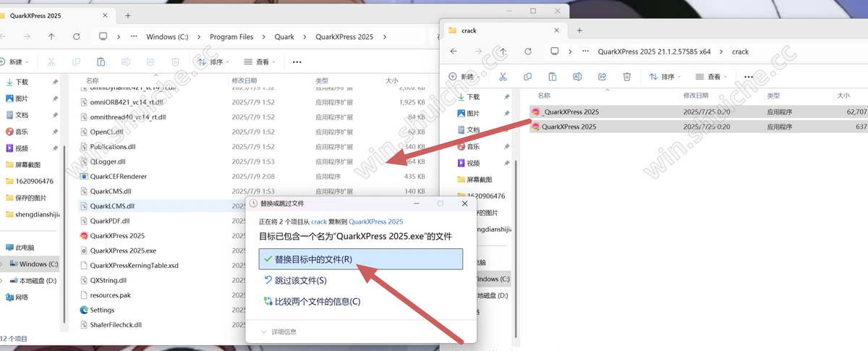Click PC monitor icon in crack address bar
This screenshot has width=868, height=351.
tap(555, 51)
